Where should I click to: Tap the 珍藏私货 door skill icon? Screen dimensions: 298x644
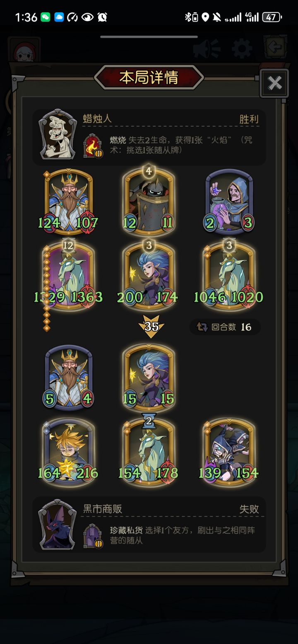(x=92, y=536)
